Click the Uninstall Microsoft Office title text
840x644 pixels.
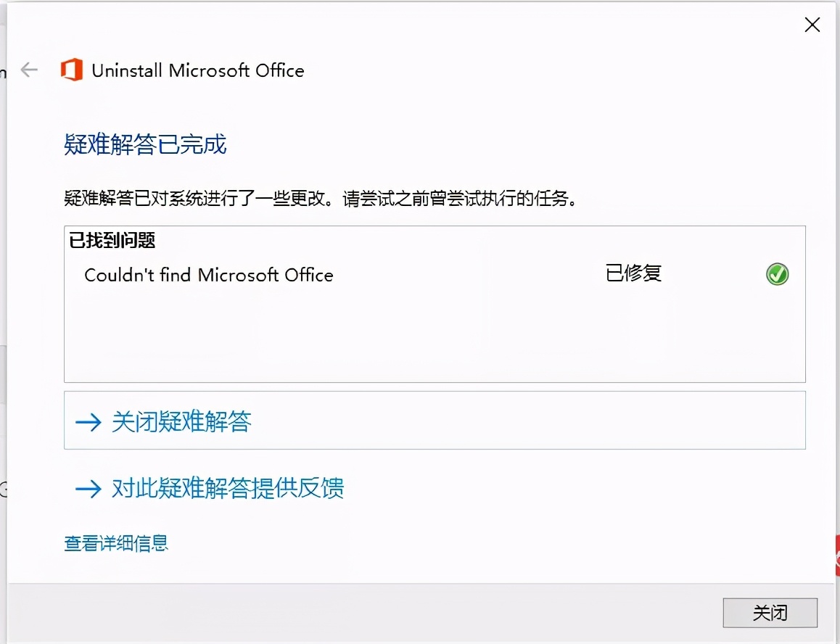[x=197, y=70]
